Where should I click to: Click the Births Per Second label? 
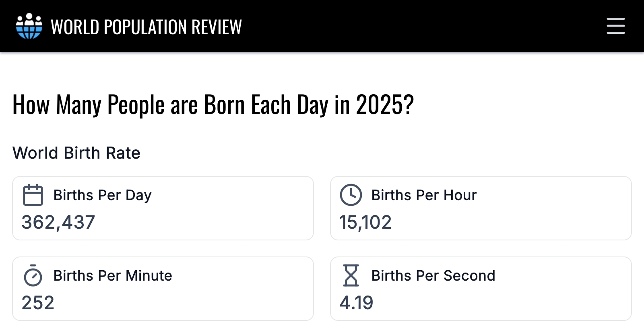click(433, 276)
